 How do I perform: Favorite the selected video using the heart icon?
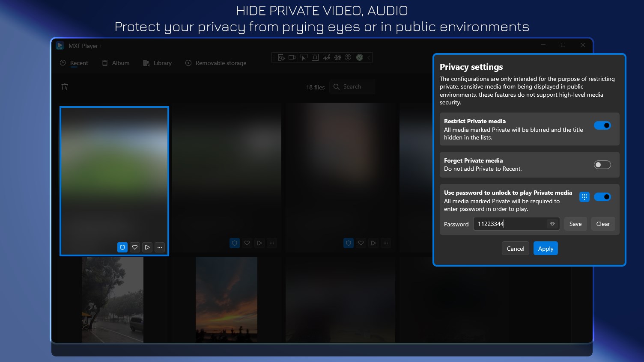[x=135, y=247]
